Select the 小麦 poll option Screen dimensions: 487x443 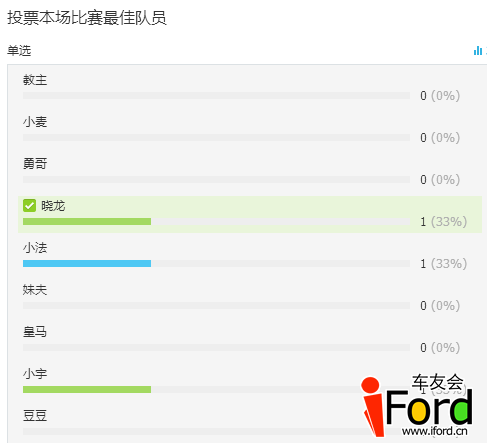pyautogui.click(x=35, y=122)
